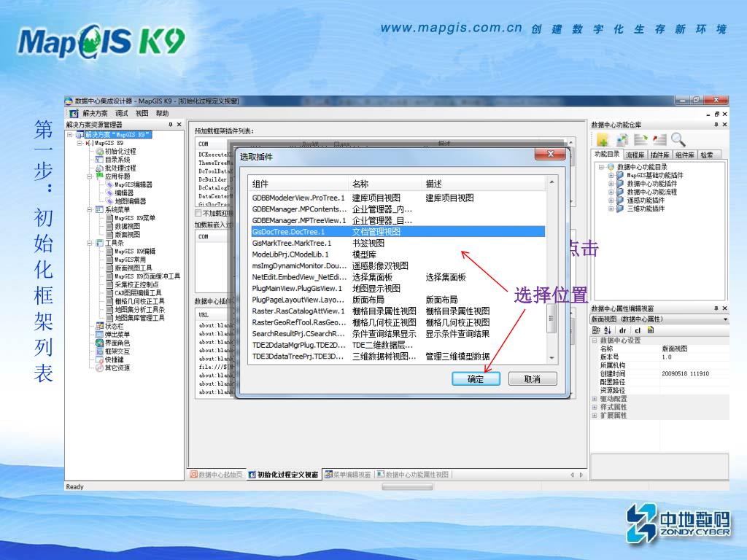Collapse the 系统菜单 tree node
Image resolution: width=747 pixels, height=560 pixels.
point(90,209)
